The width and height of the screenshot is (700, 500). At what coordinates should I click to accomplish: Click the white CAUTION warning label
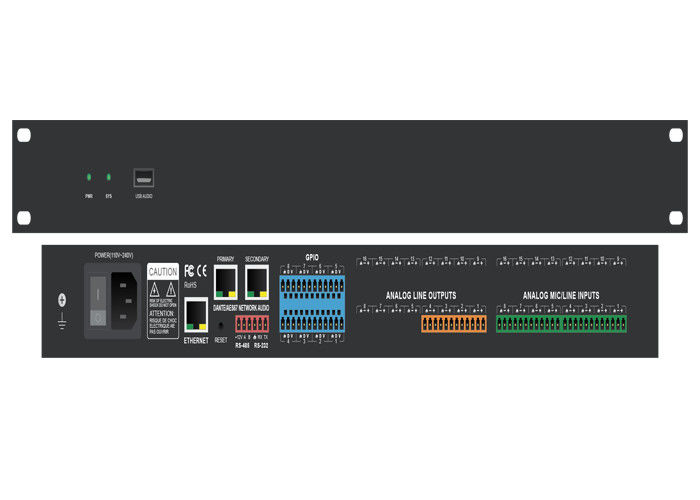(163, 301)
